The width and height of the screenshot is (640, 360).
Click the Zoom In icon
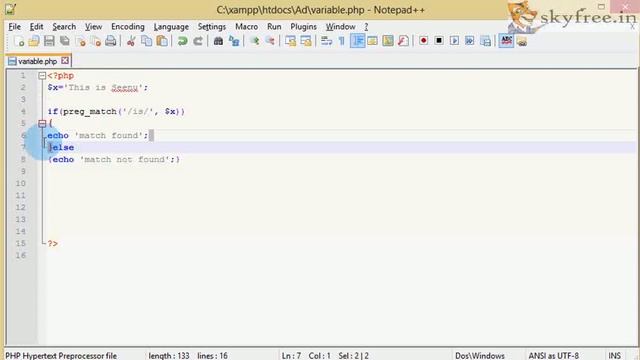pos(255,41)
